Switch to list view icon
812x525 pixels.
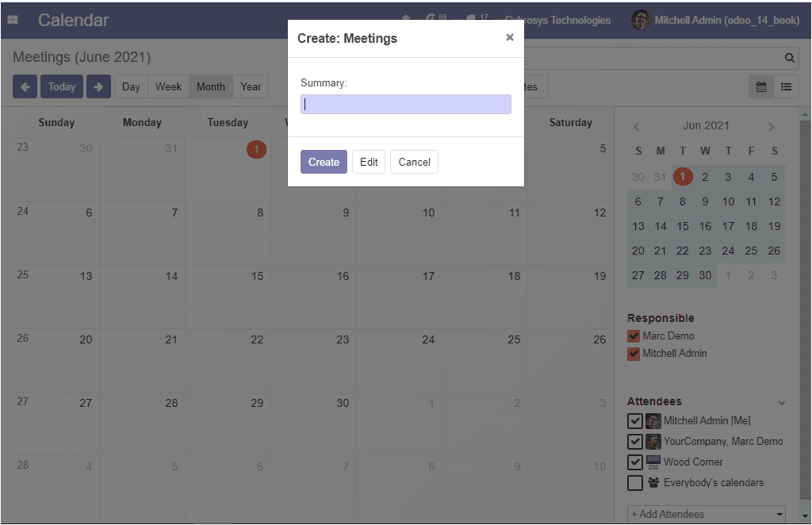point(786,87)
